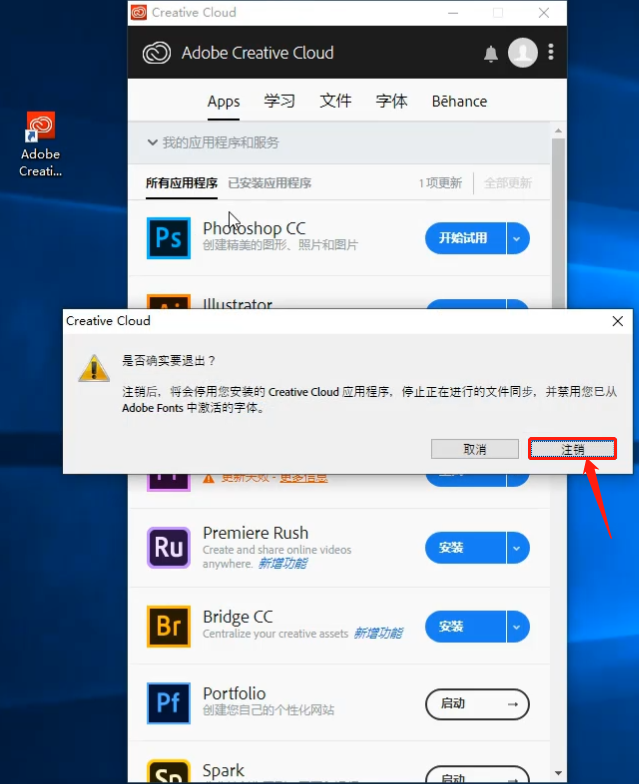The height and width of the screenshot is (784, 639).
Task: Click the Spark title text
Action: point(224,770)
